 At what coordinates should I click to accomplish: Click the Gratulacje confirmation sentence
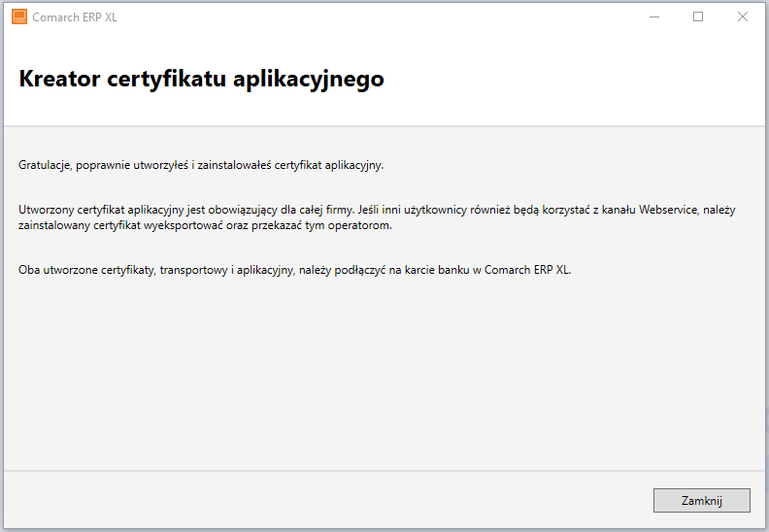tap(201, 165)
